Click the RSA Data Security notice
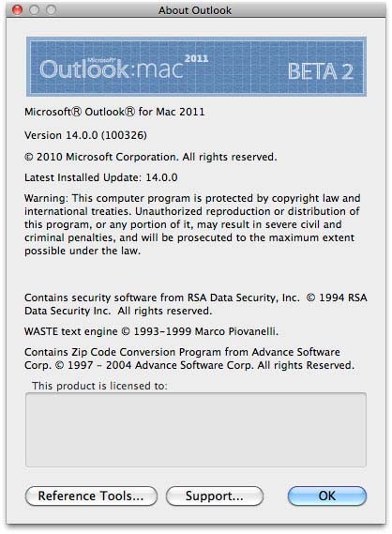 [196, 304]
